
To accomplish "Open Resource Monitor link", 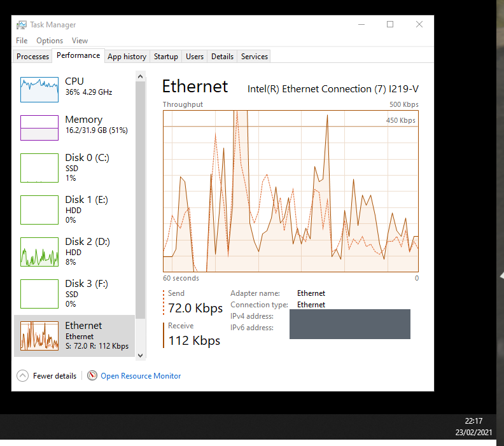I will (141, 375).
